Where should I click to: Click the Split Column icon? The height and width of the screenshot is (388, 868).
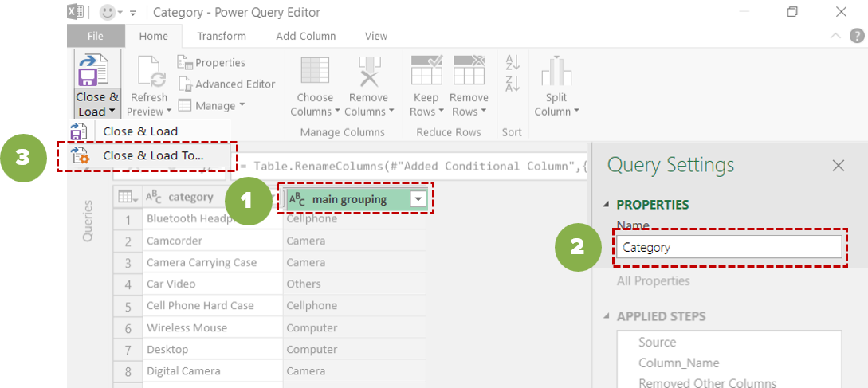[x=556, y=71]
